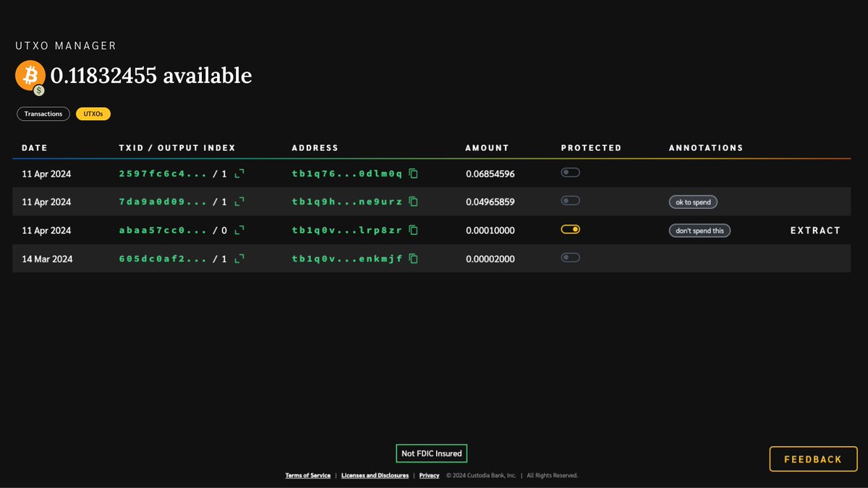868x488 pixels.
Task: Click txid 7da9a0d09... / 1
Action: click(173, 202)
